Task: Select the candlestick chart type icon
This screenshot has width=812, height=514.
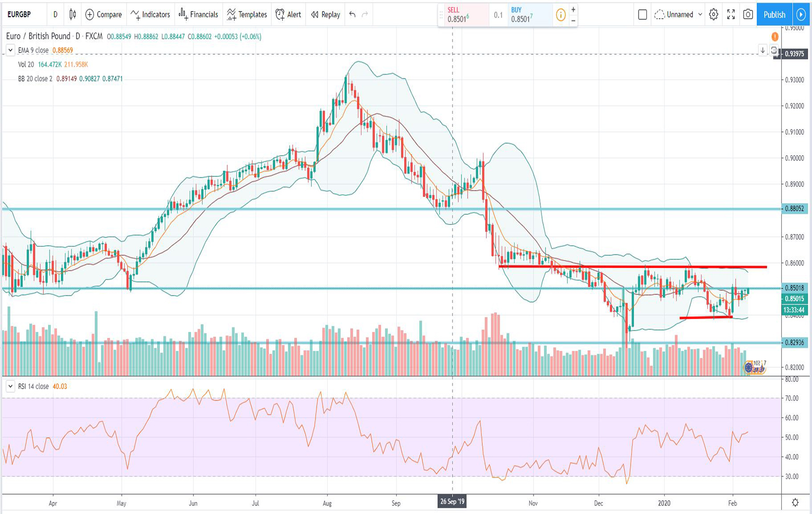Action: [x=72, y=15]
